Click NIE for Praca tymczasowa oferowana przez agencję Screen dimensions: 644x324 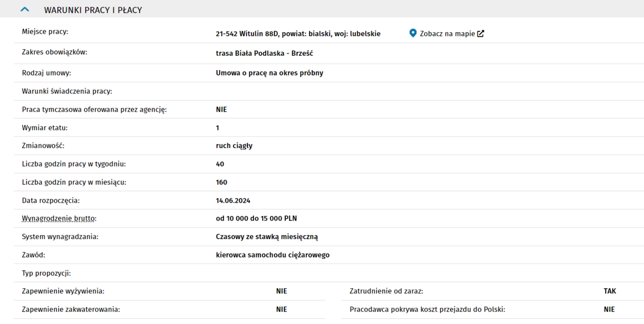click(x=221, y=110)
